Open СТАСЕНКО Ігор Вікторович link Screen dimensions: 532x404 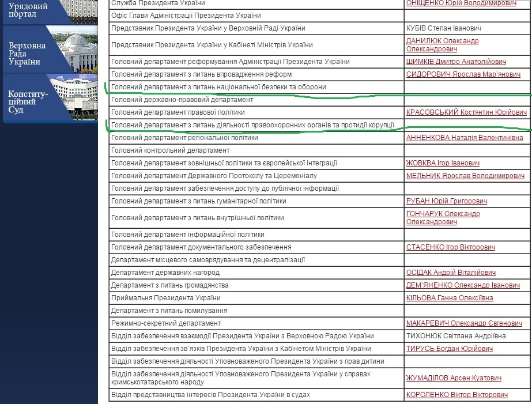tap(450, 247)
